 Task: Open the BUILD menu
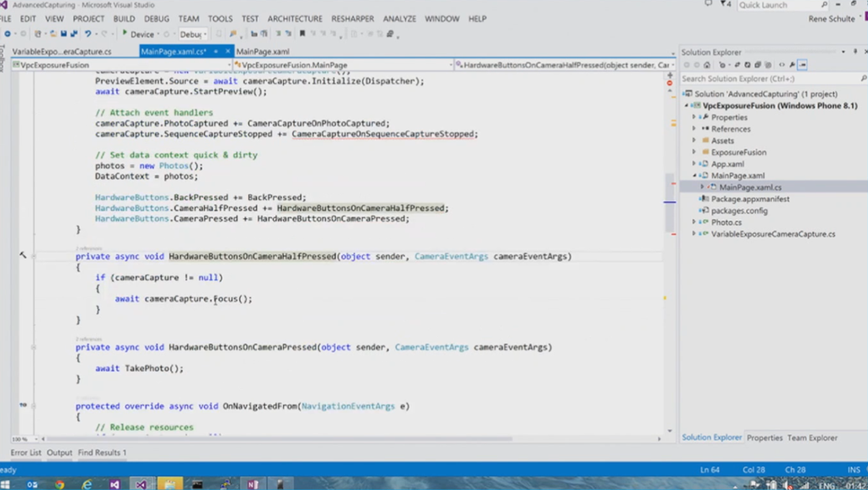click(124, 19)
